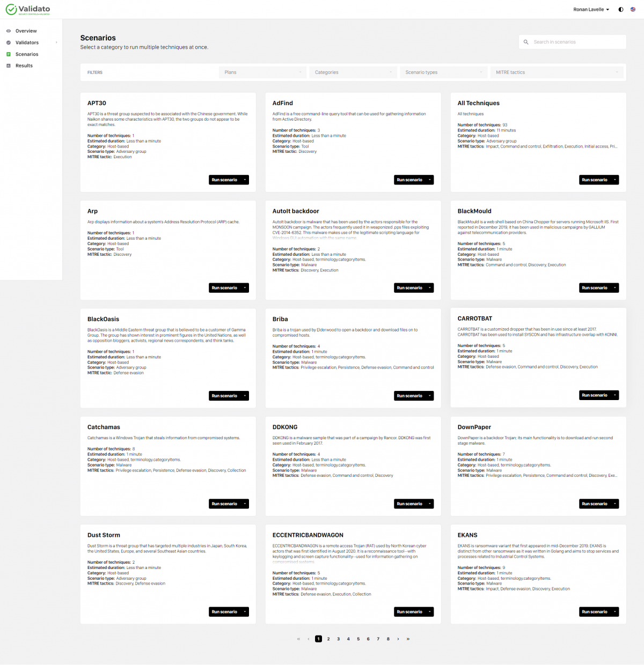Viewport: 644px width, 665px height.
Task: Run the AdFind scenario
Action: (409, 180)
